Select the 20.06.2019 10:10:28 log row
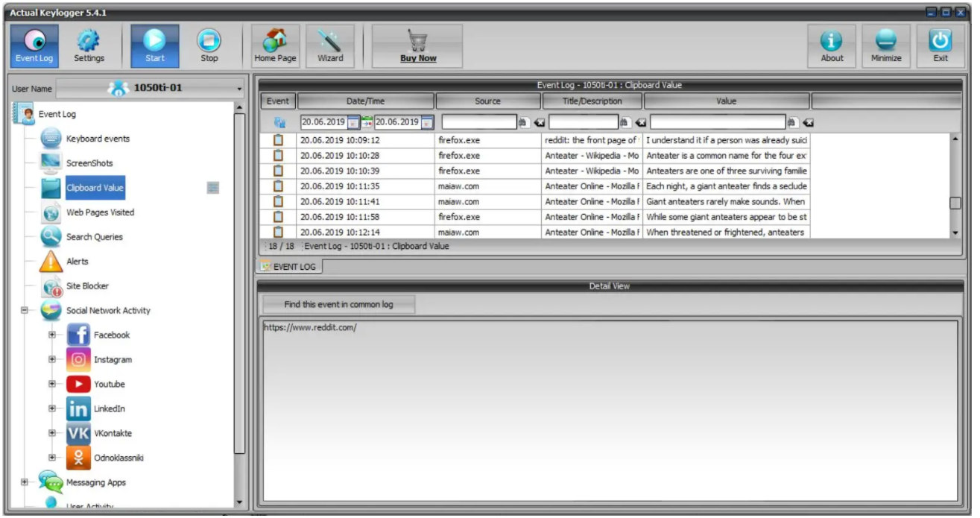The image size is (980, 518). [535, 156]
